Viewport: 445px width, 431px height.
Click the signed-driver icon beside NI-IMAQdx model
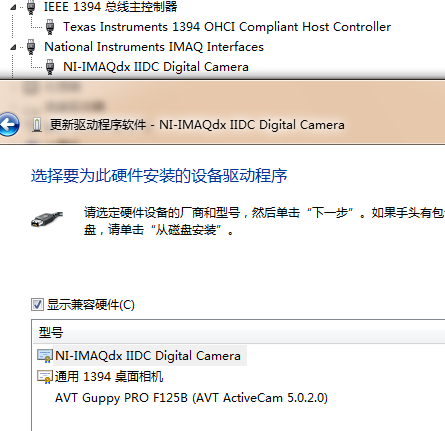[x=45, y=356]
